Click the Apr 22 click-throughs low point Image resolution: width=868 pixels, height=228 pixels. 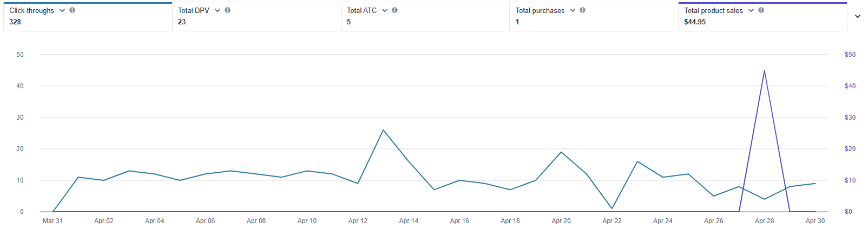coord(612,209)
